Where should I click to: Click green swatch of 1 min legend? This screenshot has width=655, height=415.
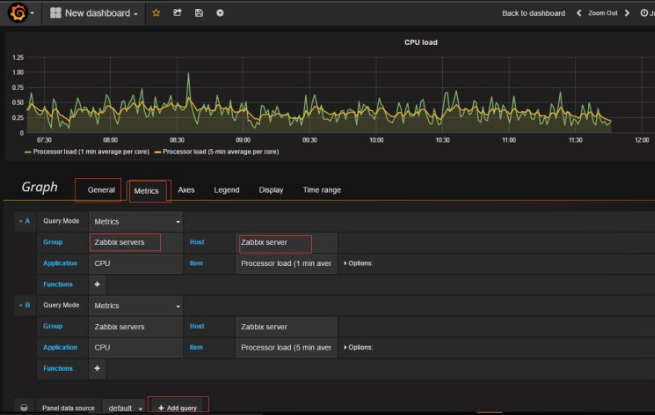pos(28,152)
